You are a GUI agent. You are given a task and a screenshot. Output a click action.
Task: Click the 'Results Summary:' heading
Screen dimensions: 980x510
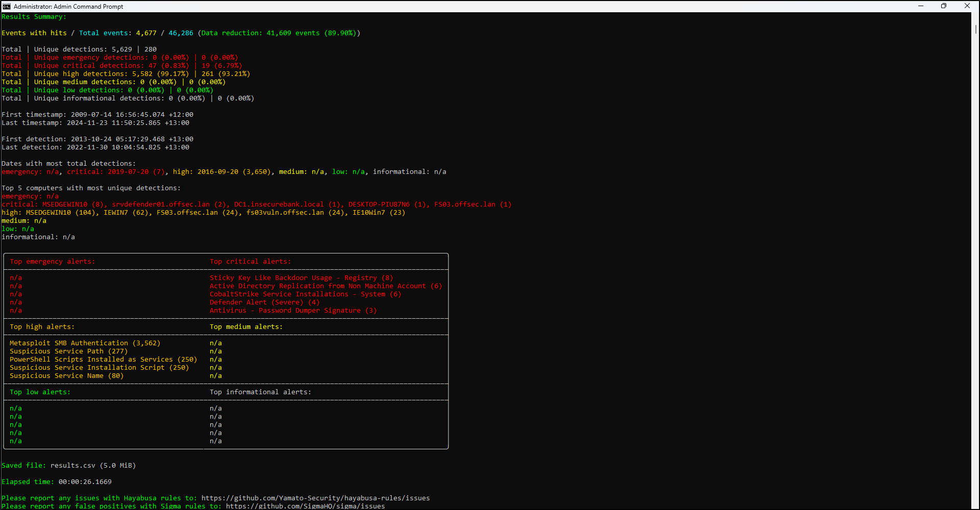34,17
